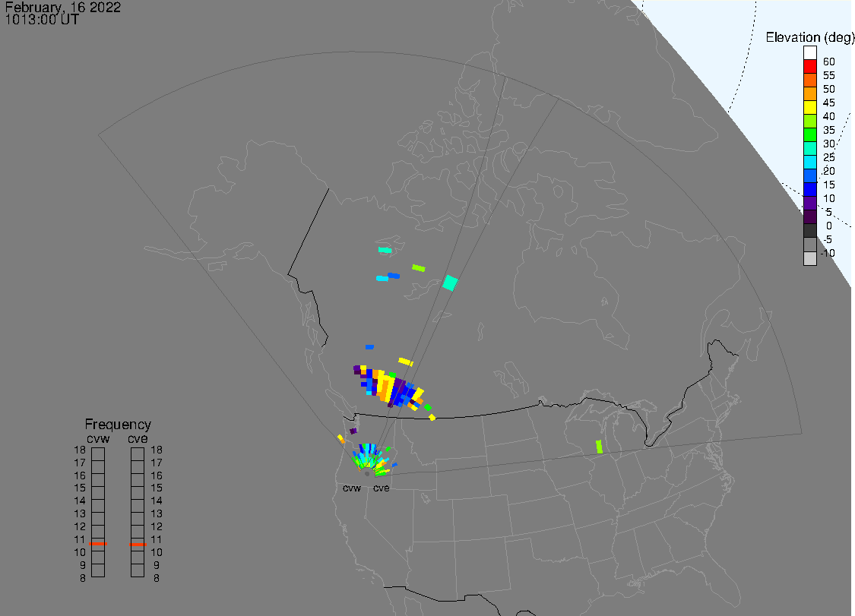Click the teal swatch between 30 and 25
This screenshot has height=616, width=855.
coord(809,148)
